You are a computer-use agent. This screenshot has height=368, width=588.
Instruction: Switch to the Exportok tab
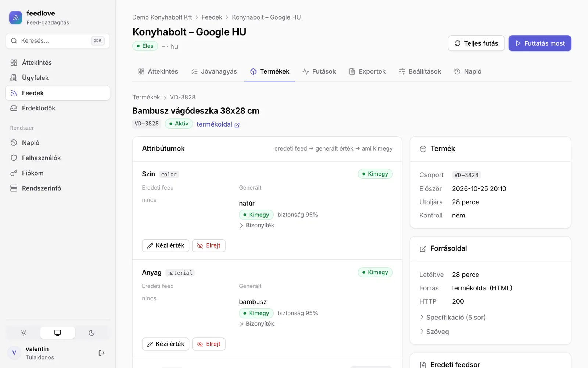367,71
